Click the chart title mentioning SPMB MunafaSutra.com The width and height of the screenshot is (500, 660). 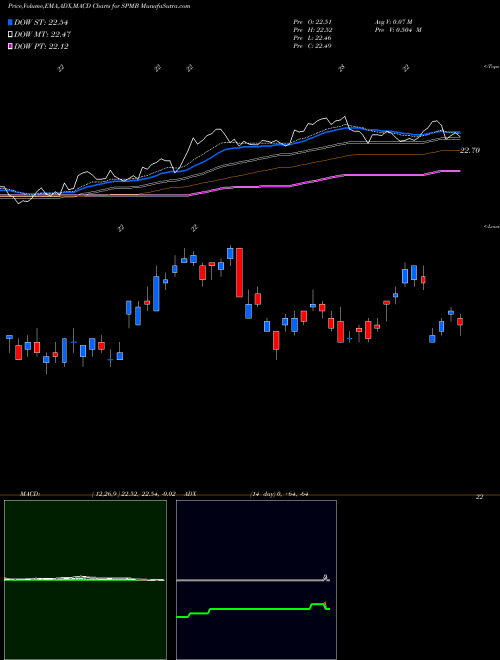pos(99,6)
